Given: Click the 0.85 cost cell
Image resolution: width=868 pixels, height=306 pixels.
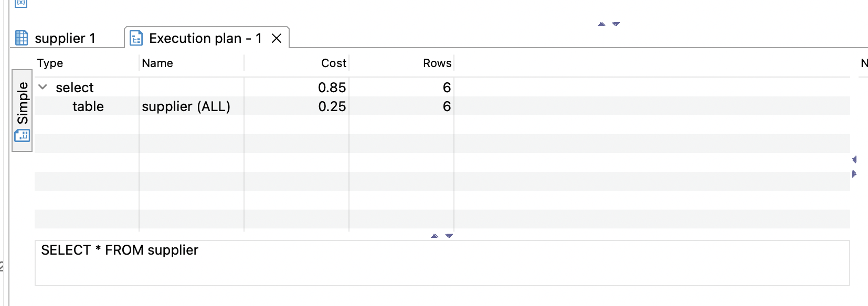Looking at the screenshot, I should [332, 88].
